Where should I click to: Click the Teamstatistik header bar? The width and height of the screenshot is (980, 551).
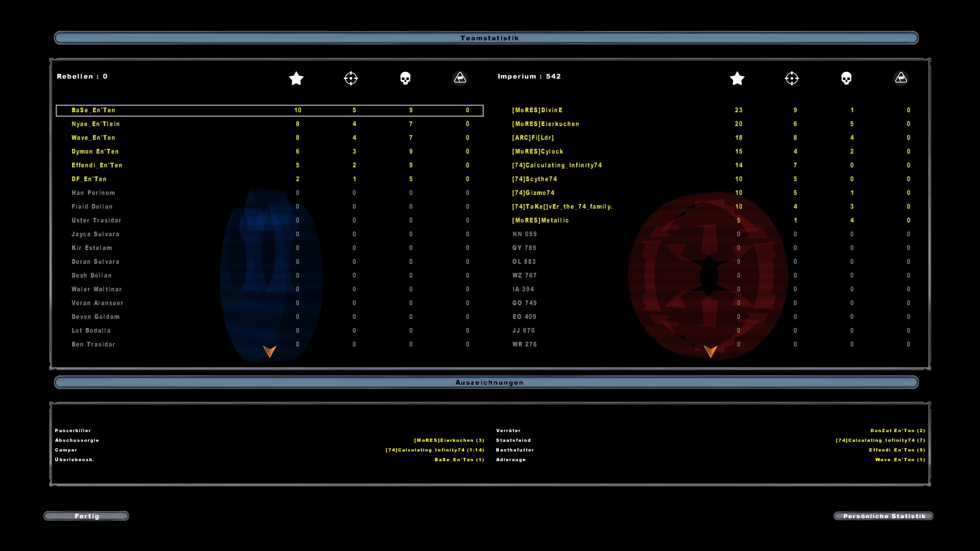(486, 38)
